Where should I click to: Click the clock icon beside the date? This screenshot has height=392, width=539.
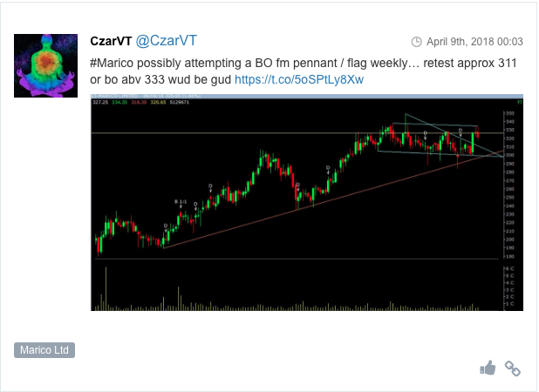click(416, 42)
